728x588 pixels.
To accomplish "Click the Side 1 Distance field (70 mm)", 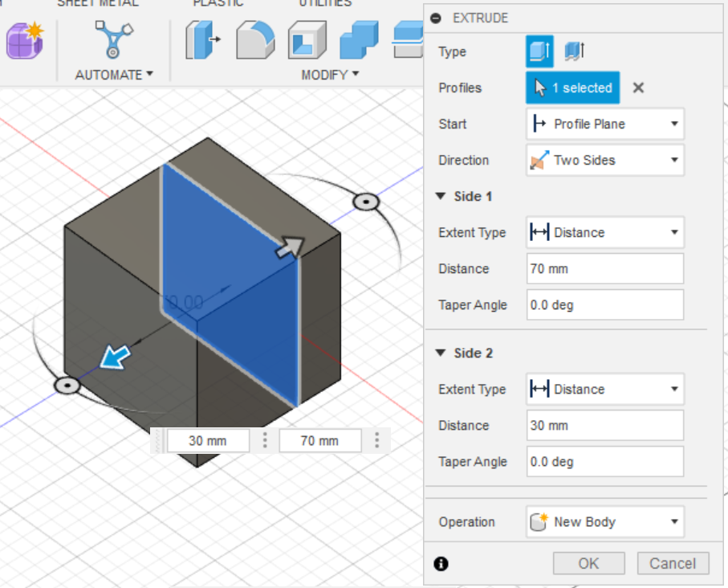I will click(x=605, y=268).
